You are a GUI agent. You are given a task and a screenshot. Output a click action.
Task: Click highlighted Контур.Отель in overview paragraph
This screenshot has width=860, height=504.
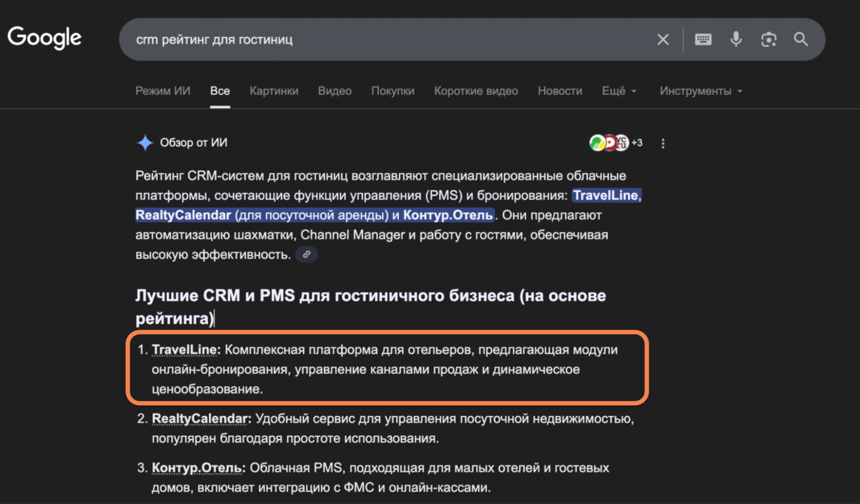point(448,215)
